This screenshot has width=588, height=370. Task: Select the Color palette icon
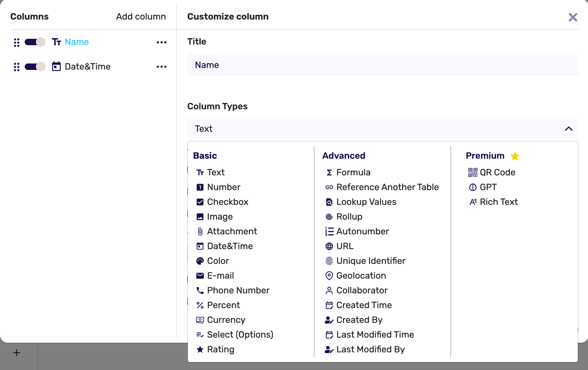tap(200, 261)
